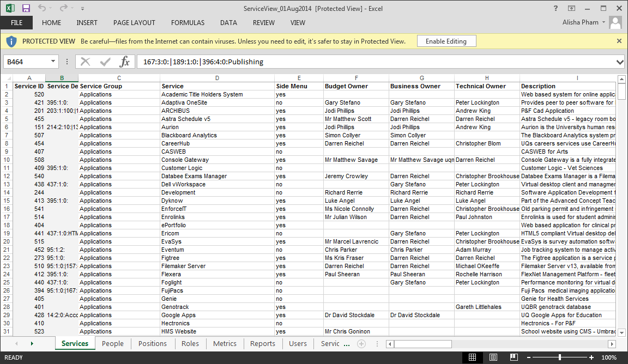Switch to Page Layout view in status bar
The image size is (628, 364).
coord(493,357)
